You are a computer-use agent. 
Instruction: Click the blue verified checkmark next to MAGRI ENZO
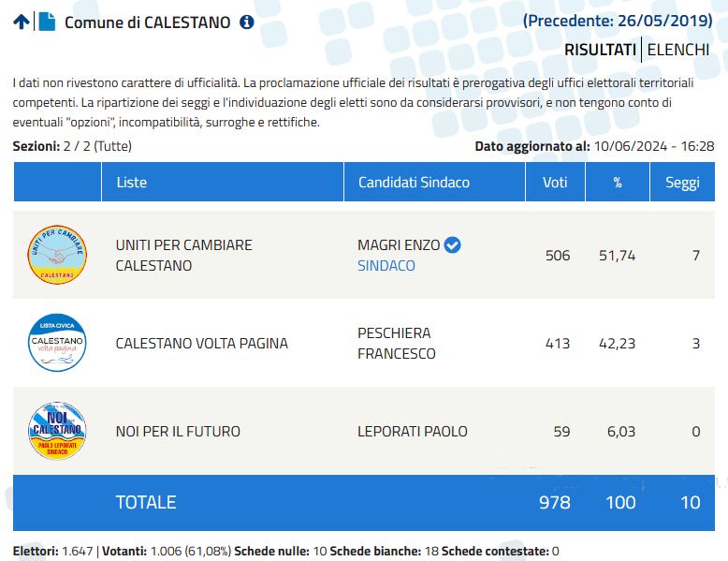click(452, 245)
